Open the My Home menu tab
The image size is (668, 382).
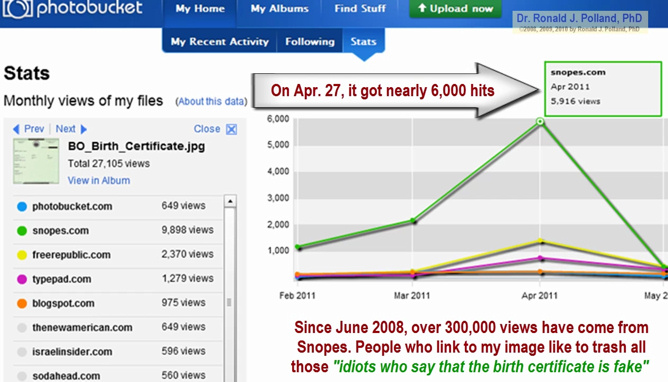click(x=200, y=9)
